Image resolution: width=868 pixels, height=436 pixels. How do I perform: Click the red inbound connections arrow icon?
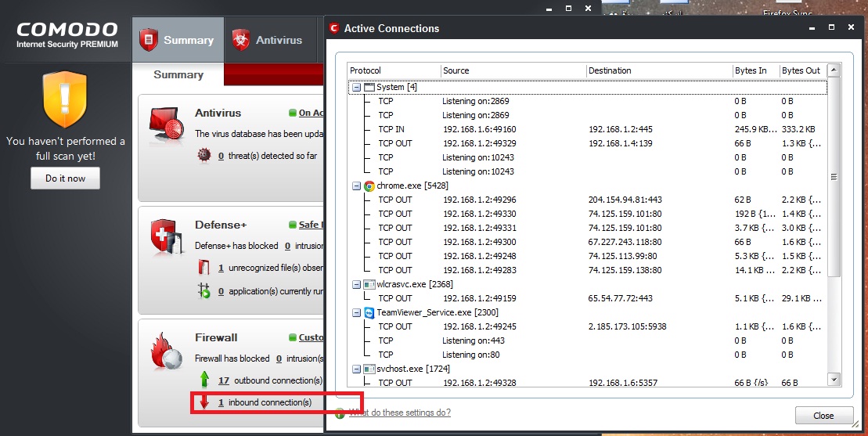[204, 402]
